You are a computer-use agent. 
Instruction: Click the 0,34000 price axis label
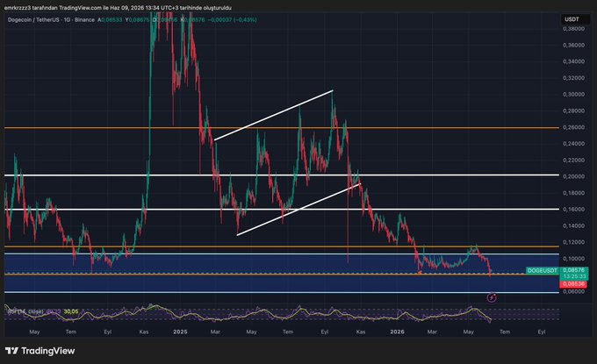[573, 61]
